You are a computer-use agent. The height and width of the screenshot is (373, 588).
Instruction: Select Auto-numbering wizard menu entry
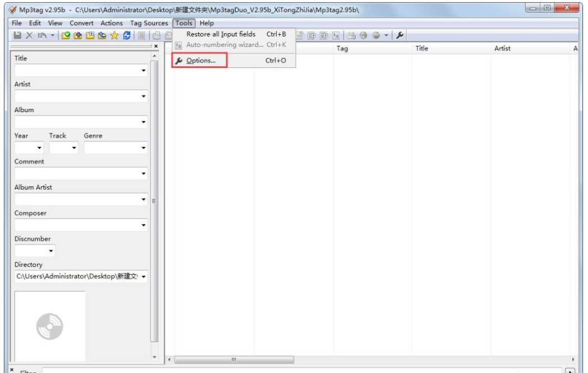click(x=233, y=45)
